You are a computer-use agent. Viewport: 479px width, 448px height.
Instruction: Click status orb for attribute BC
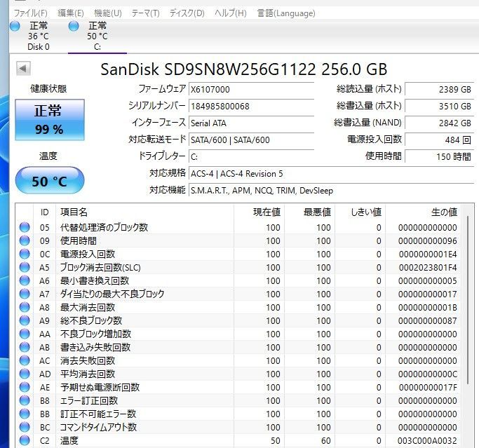[x=25, y=427]
